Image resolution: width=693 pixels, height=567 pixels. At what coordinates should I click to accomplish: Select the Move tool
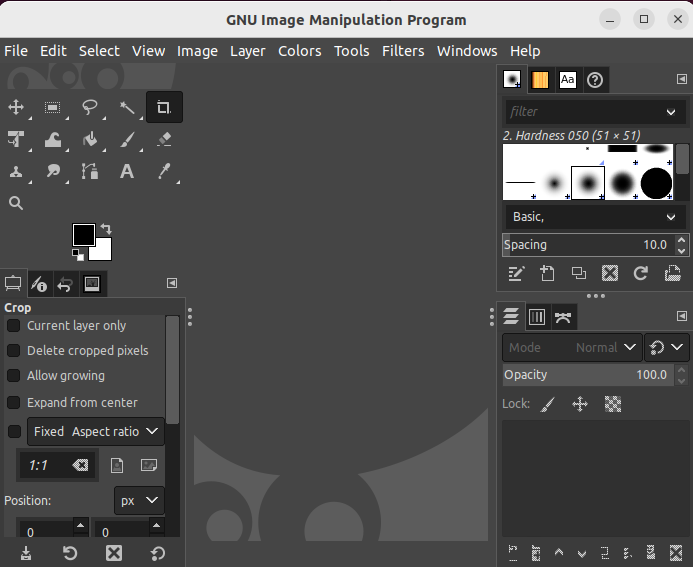tap(16, 107)
